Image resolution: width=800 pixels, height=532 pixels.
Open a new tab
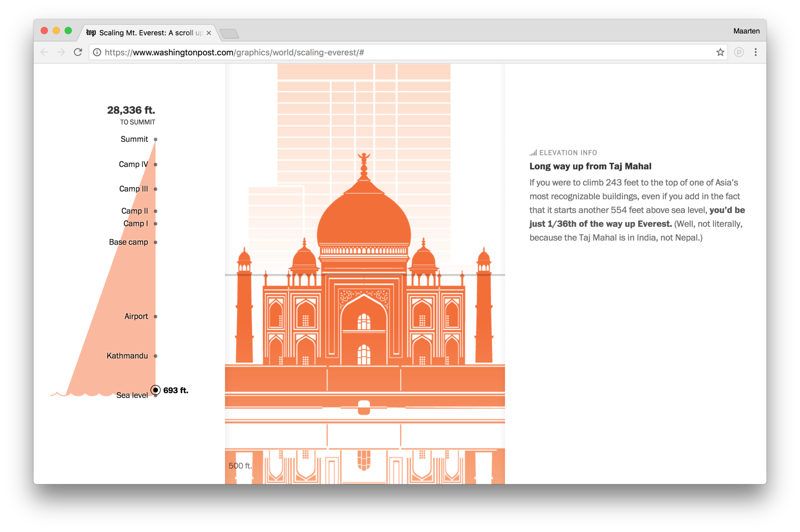(229, 33)
